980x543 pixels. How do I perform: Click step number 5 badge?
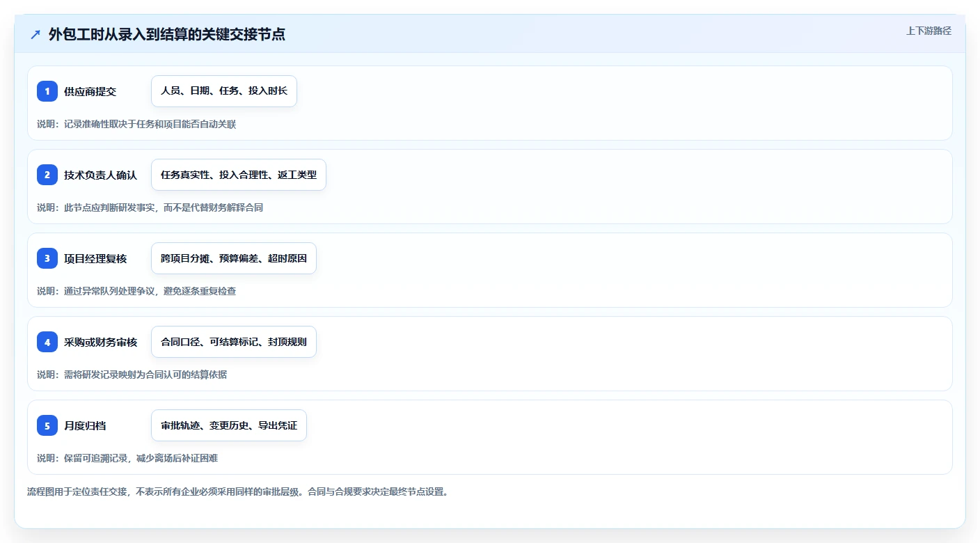tap(47, 425)
